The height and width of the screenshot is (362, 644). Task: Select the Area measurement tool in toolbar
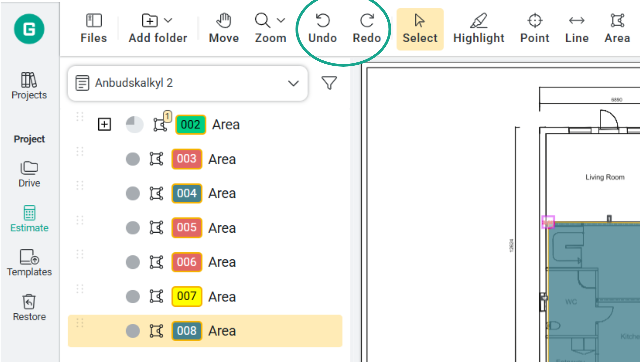[617, 29]
